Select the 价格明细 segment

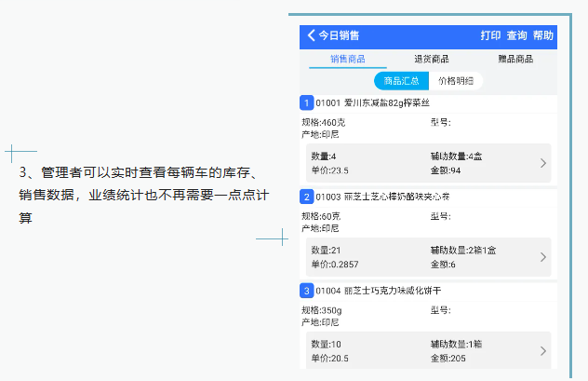(456, 81)
